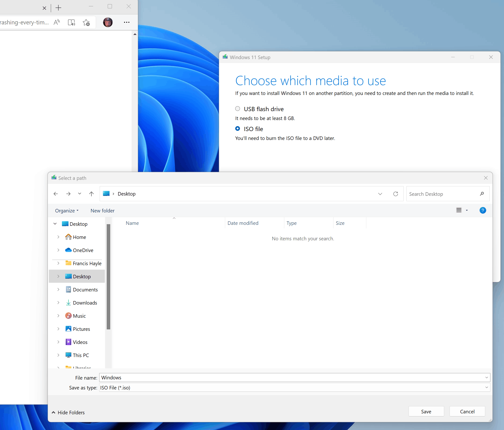504x430 pixels.
Task: Open the browser profile avatar
Action: [x=108, y=22]
